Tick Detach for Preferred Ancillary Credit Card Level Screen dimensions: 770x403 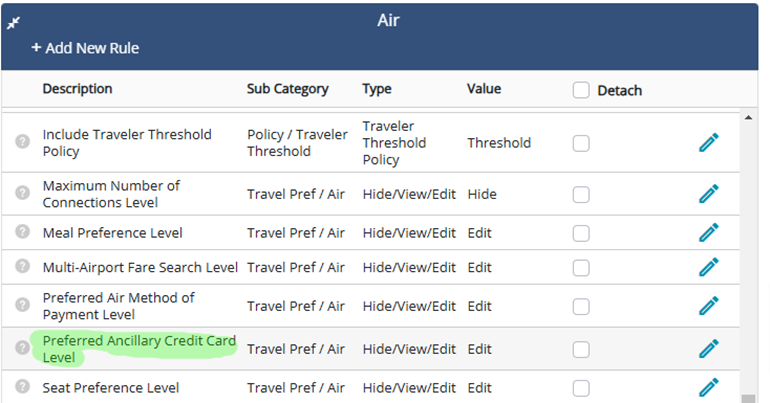click(x=581, y=349)
